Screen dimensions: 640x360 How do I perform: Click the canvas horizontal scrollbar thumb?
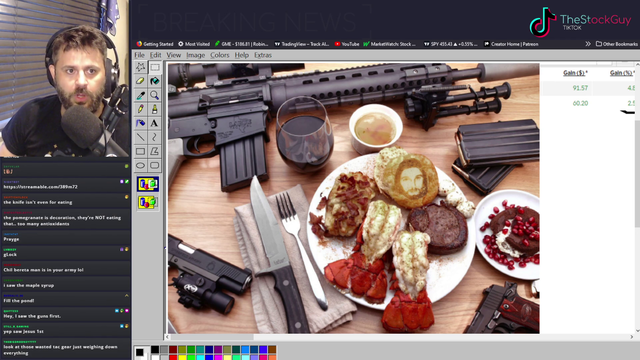[212, 337]
